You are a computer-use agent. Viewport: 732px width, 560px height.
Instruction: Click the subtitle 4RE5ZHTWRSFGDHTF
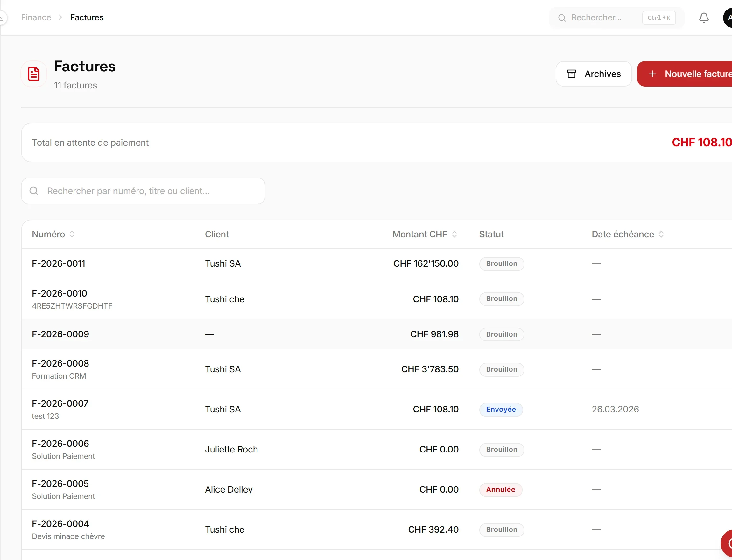point(72,306)
